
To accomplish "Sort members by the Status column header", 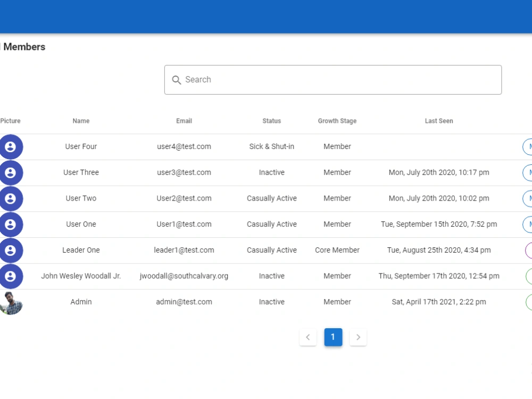I will pyautogui.click(x=271, y=121).
